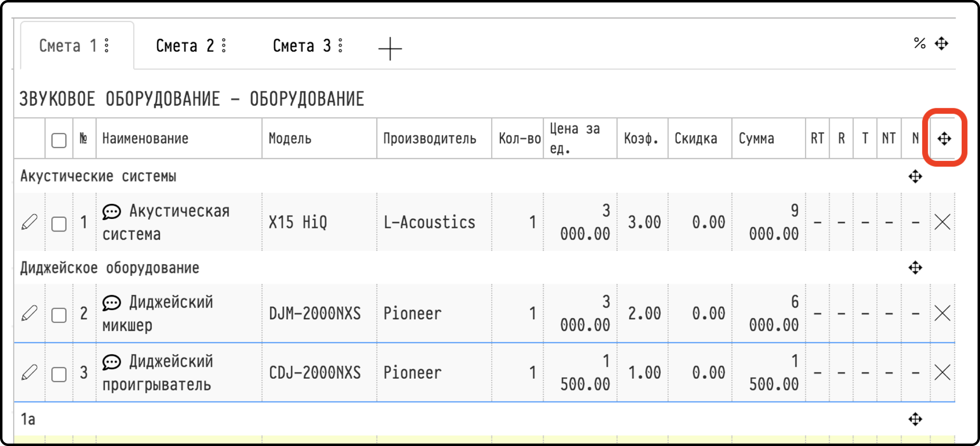Screen dimensions: 980x446
Task: Click the Сумма column header
Action: (756, 139)
